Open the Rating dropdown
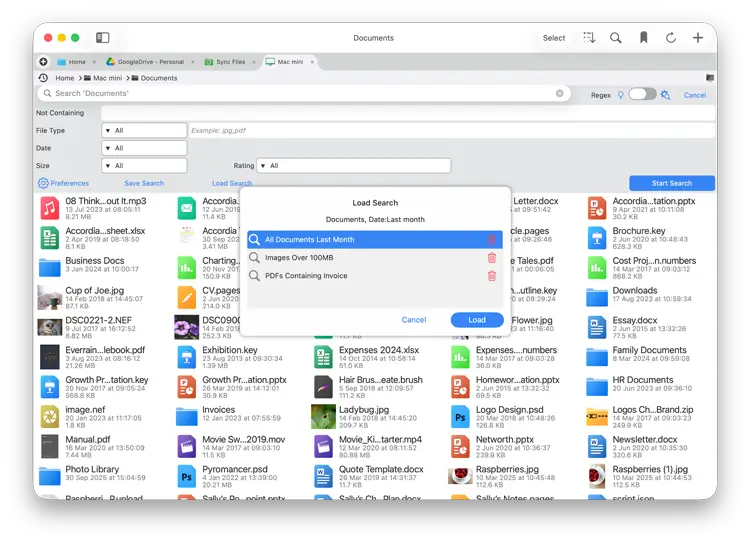Screen dimensions: 750x543 (354, 166)
